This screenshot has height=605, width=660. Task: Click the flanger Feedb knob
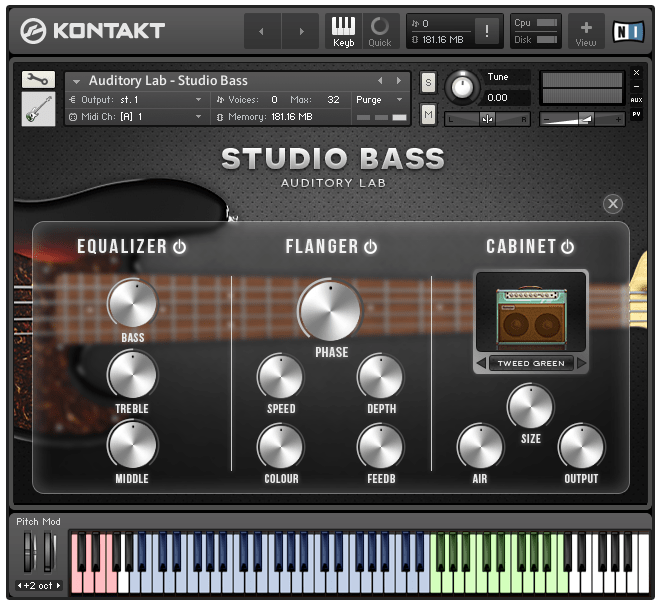pyautogui.click(x=381, y=446)
